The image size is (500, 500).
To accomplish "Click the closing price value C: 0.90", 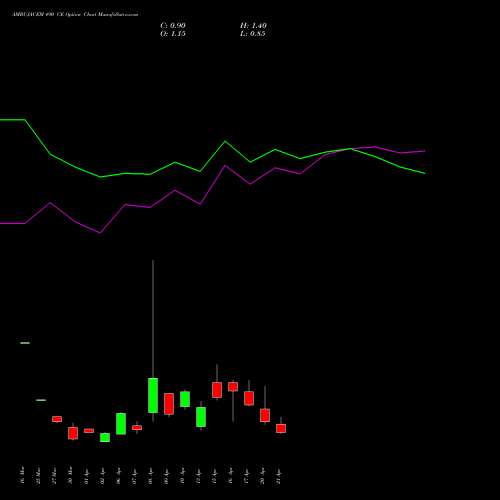I will pos(173,26).
